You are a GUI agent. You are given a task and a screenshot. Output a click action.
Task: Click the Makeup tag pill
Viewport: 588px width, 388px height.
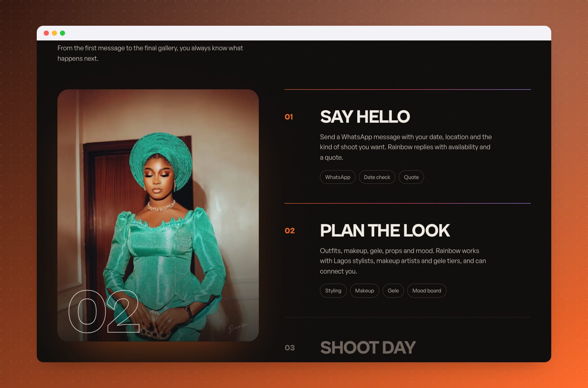click(x=365, y=291)
